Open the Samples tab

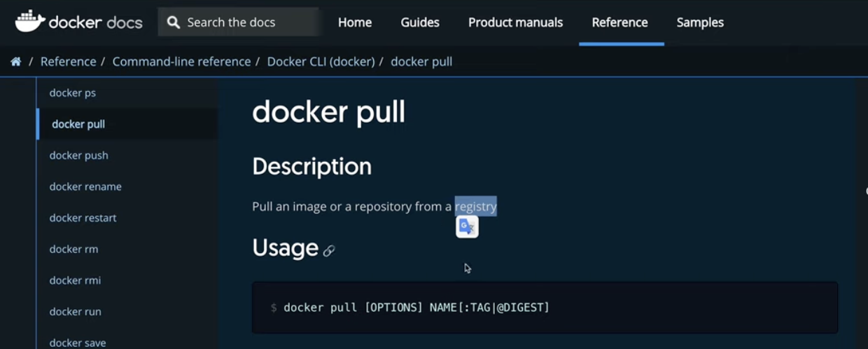point(700,22)
